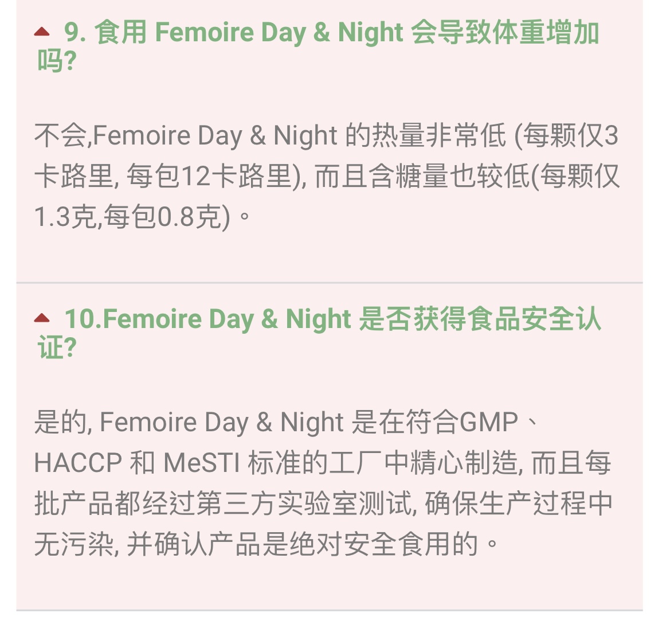Click the "0.8克" value in answer 9
This screenshot has width=670, height=644.
tap(190, 216)
